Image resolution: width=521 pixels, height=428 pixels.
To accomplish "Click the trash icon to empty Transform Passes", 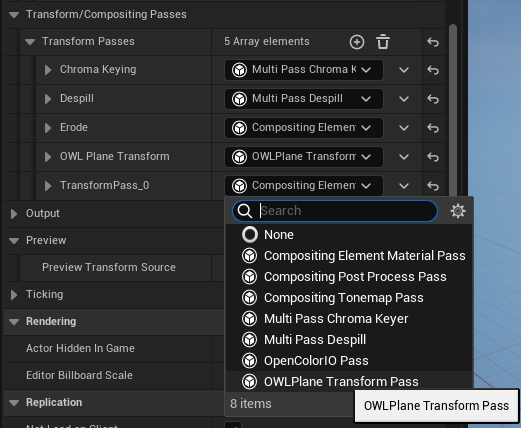I will (x=383, y=42).
